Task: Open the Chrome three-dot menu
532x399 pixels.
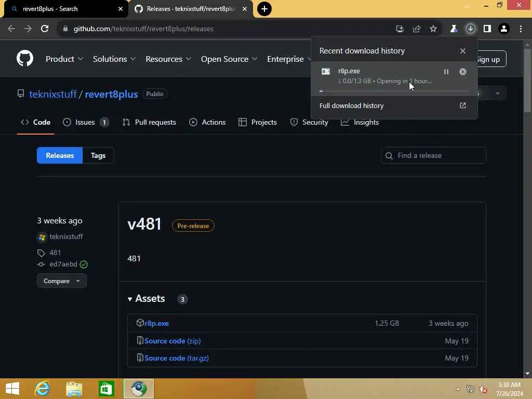Action: click(521, 29)
